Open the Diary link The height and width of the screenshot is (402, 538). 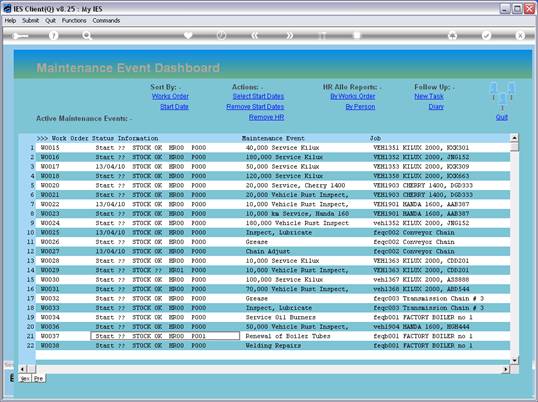click(x=436, y=107)
